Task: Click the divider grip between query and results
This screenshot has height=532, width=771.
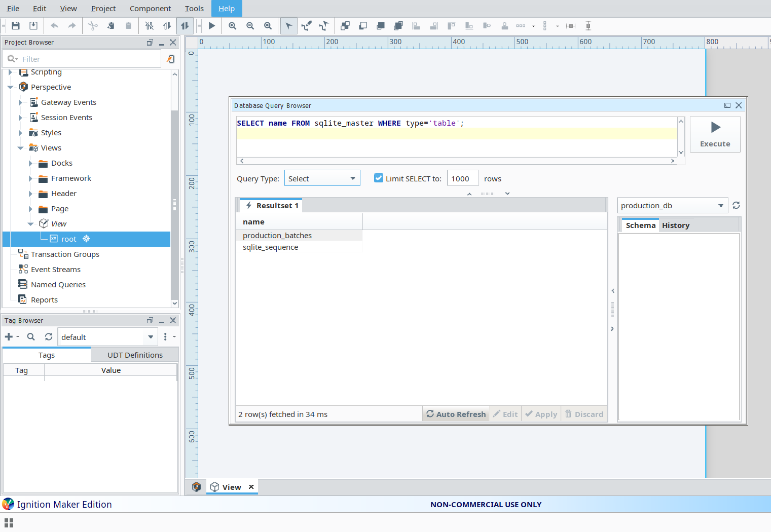Action: click(488, 194)
